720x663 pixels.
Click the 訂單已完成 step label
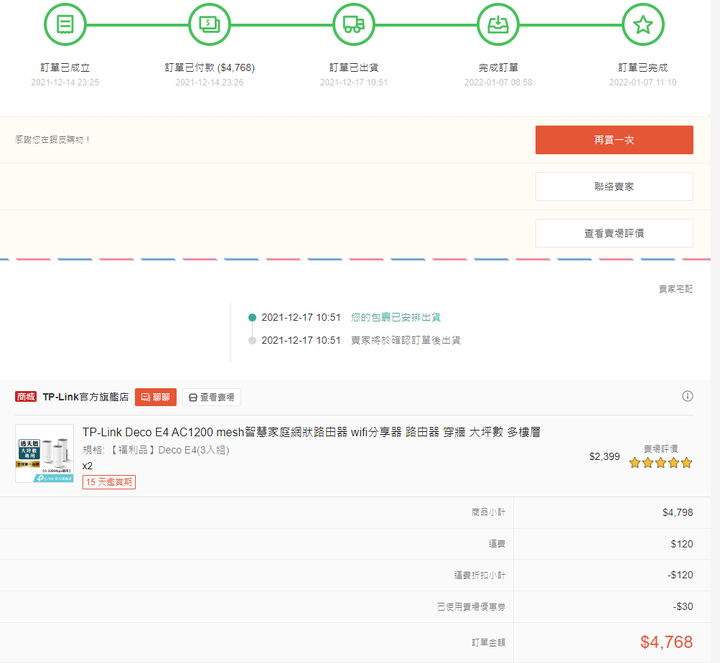coord(643,67)
